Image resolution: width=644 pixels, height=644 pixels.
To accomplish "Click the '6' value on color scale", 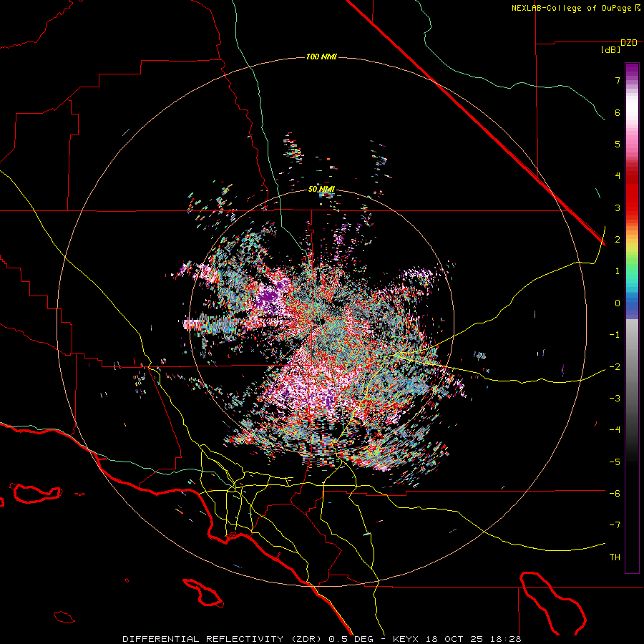I will tap(618, 112).
